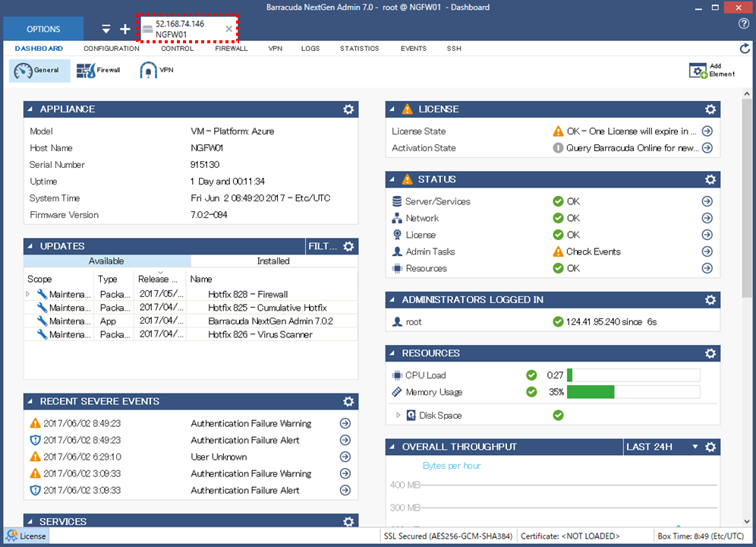Click the FILT... filter button in UPDATES
This screenshot has height=547, width=756.
tap(323, 246)
